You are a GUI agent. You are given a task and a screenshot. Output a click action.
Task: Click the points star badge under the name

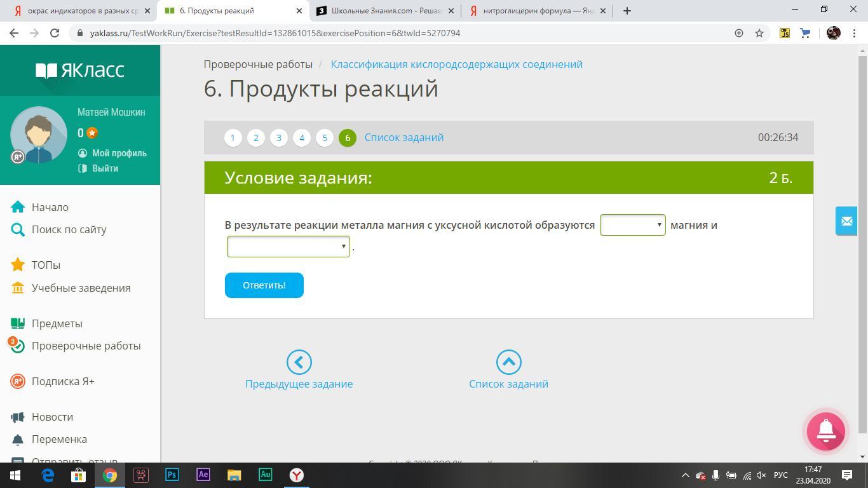(92, 133)
